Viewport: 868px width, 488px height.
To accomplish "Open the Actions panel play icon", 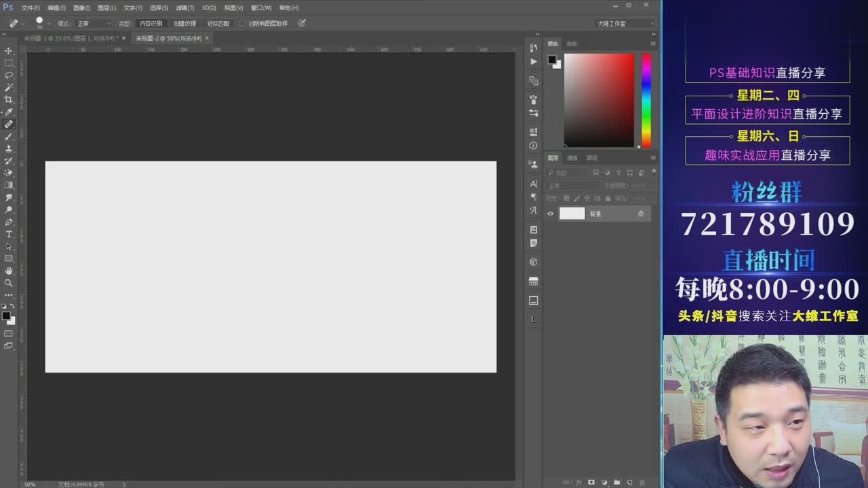I will point(534,61).
